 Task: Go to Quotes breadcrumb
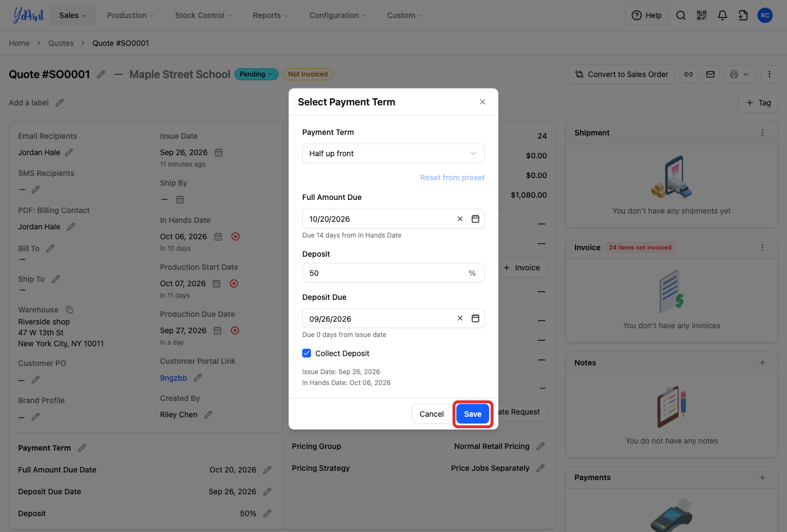[61, 43]
